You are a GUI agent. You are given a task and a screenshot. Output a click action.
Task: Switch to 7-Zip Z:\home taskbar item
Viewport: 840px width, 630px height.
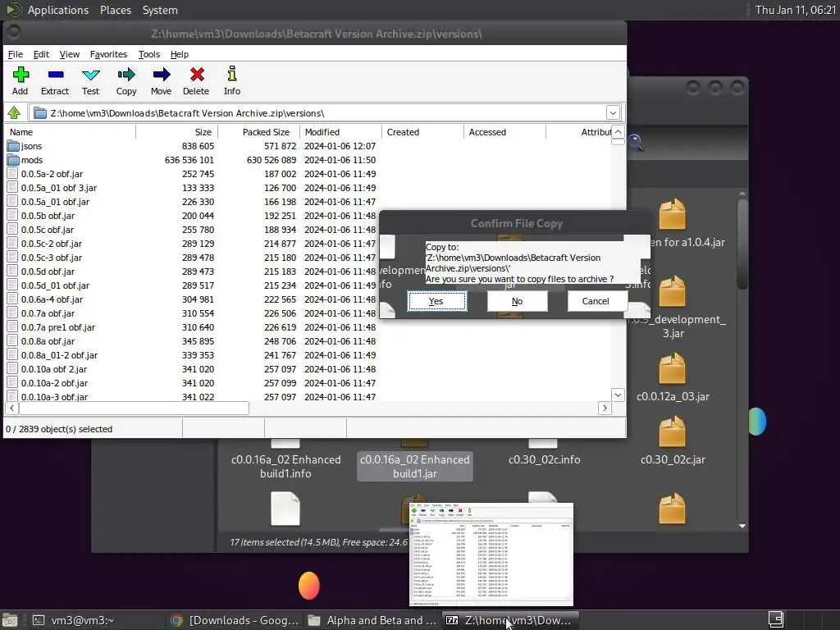(510, 620)
